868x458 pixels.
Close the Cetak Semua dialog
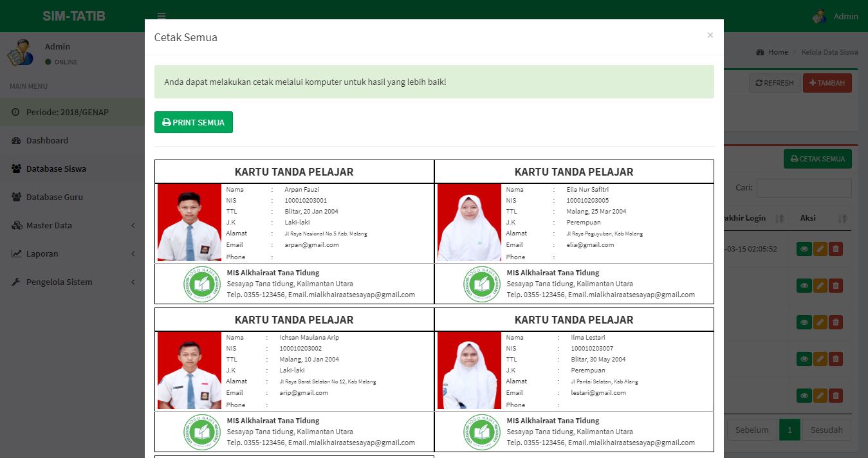(710, 35)
